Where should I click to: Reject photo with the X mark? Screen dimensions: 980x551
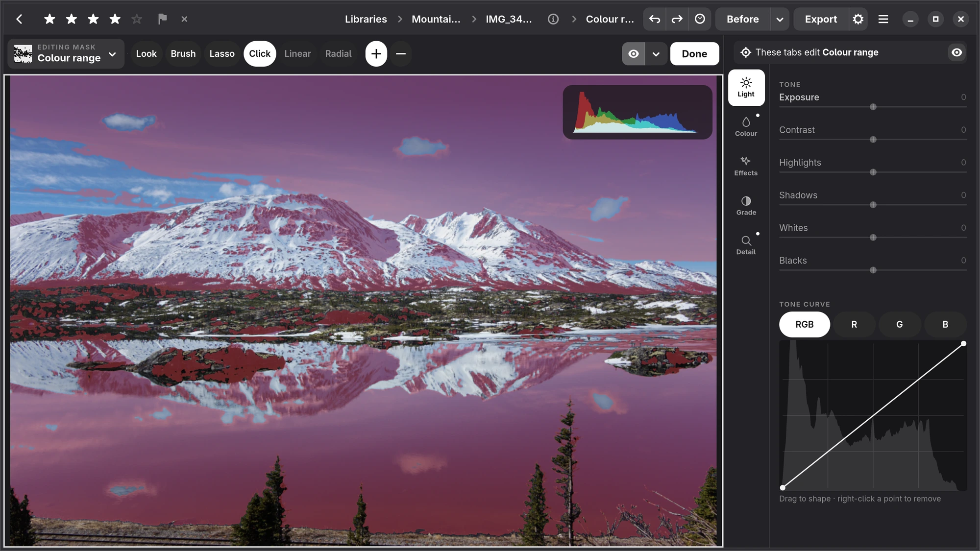[184, 19]
